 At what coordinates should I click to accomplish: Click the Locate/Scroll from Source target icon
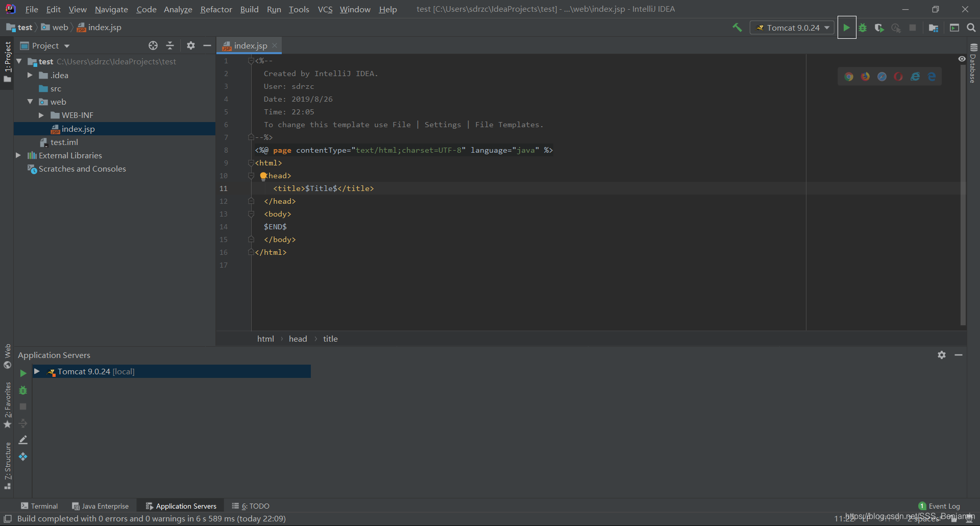coord(153,45)
